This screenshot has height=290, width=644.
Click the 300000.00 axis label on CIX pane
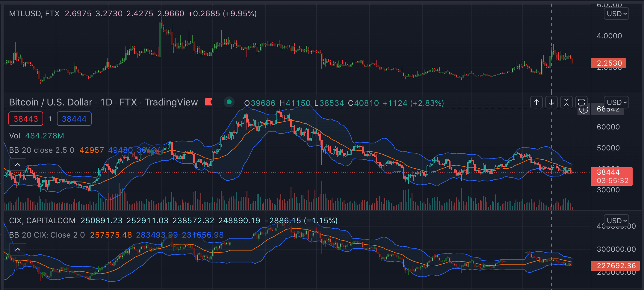pyautogui.click(x=616, y=249)
